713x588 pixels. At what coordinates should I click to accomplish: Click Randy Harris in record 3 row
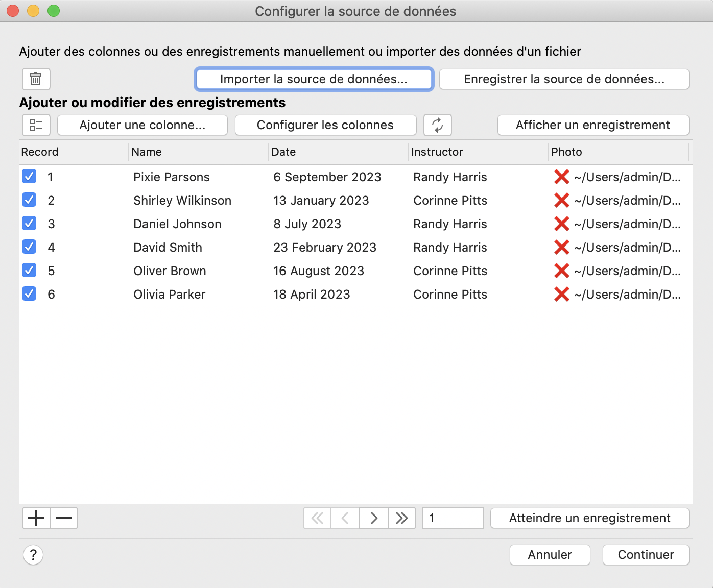click(x=450, y=224)
